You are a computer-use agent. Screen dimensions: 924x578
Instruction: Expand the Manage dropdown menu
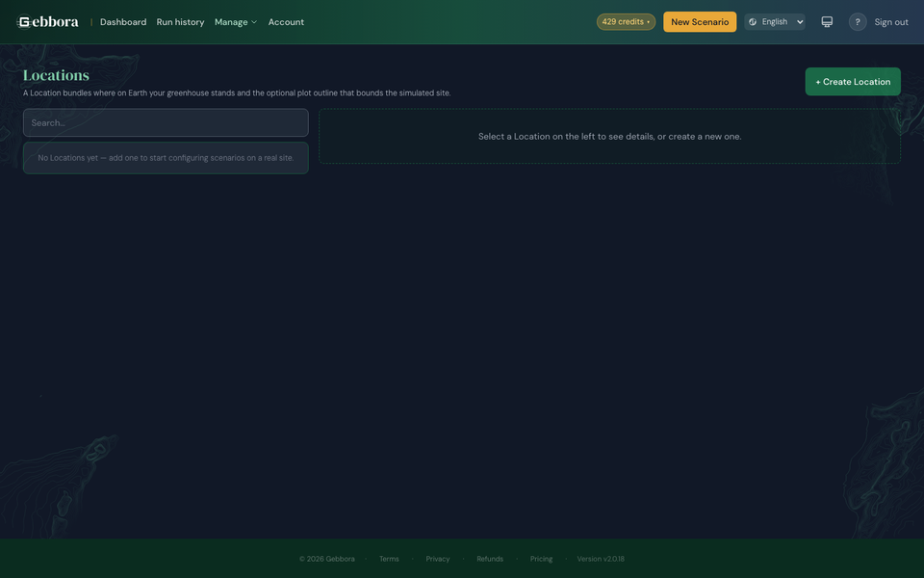[236, 22]
